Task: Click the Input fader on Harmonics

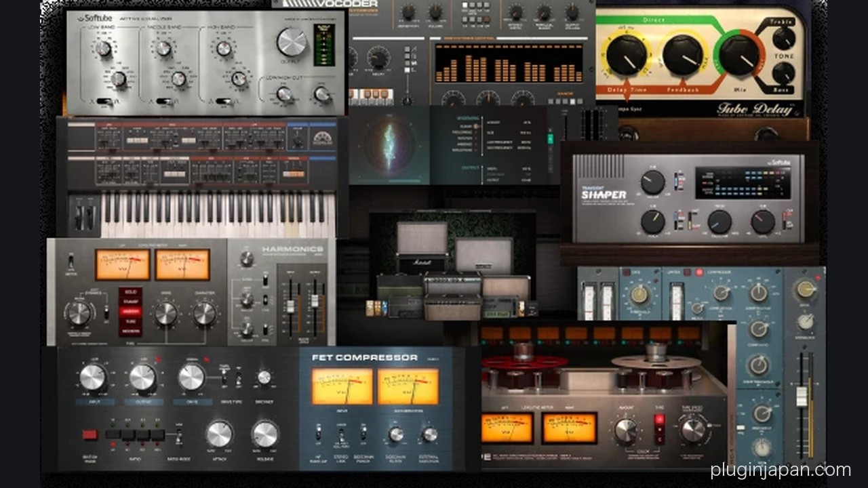Action: 290,306
